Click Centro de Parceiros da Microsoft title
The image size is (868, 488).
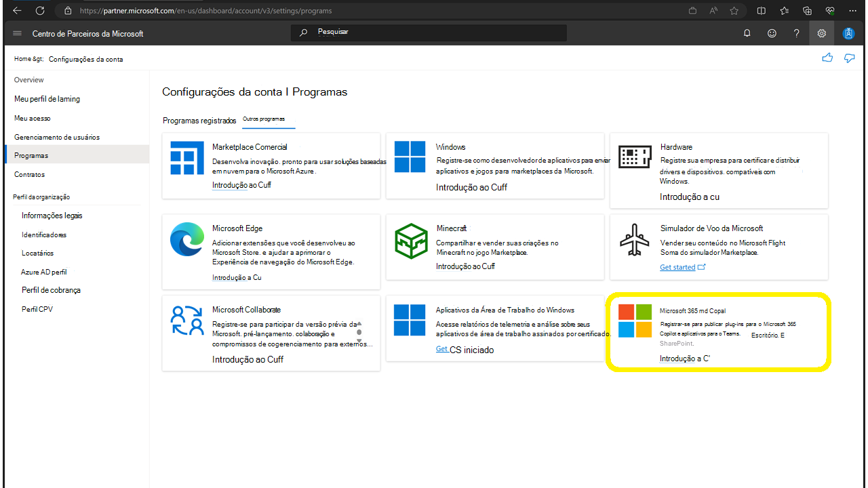pos(87,33)
